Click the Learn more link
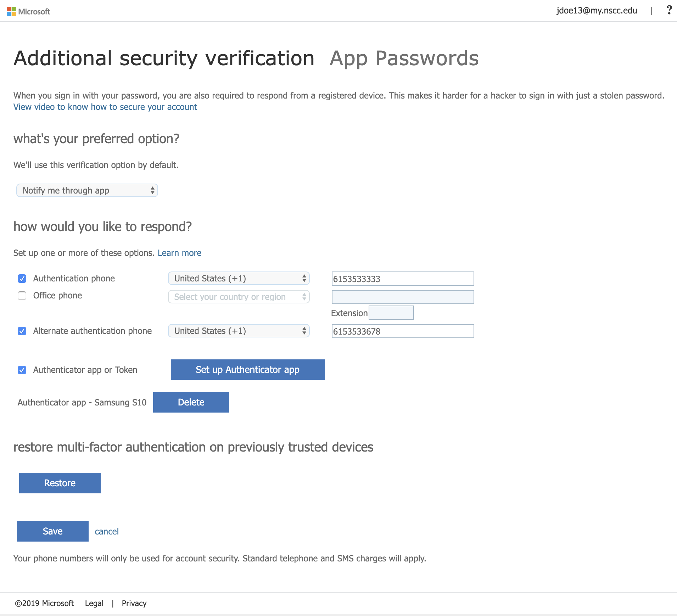 tap(179, 252)
